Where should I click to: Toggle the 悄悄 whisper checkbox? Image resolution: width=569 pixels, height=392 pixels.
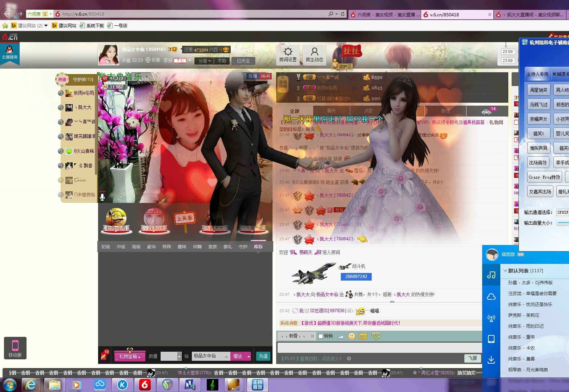tap(320, 336)
